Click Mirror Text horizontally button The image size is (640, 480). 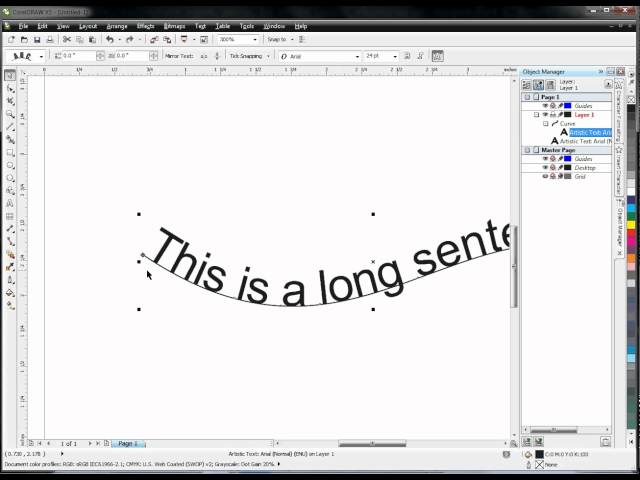pos(204,56)
